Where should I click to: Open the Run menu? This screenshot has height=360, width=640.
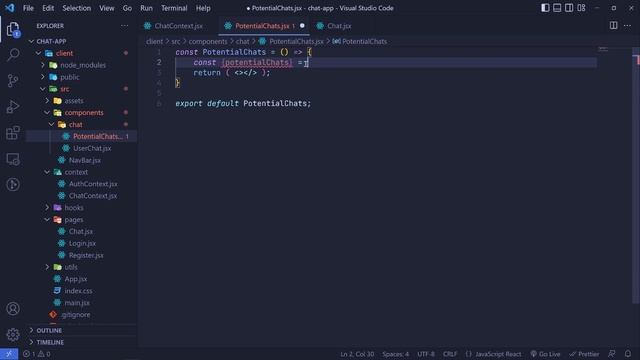click(146, 8)
